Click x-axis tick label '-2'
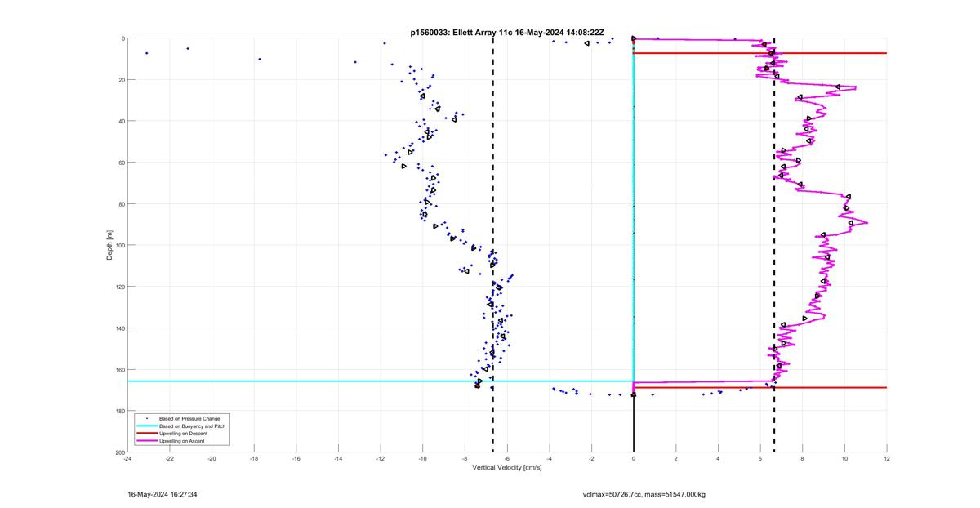 pos(591,458)
